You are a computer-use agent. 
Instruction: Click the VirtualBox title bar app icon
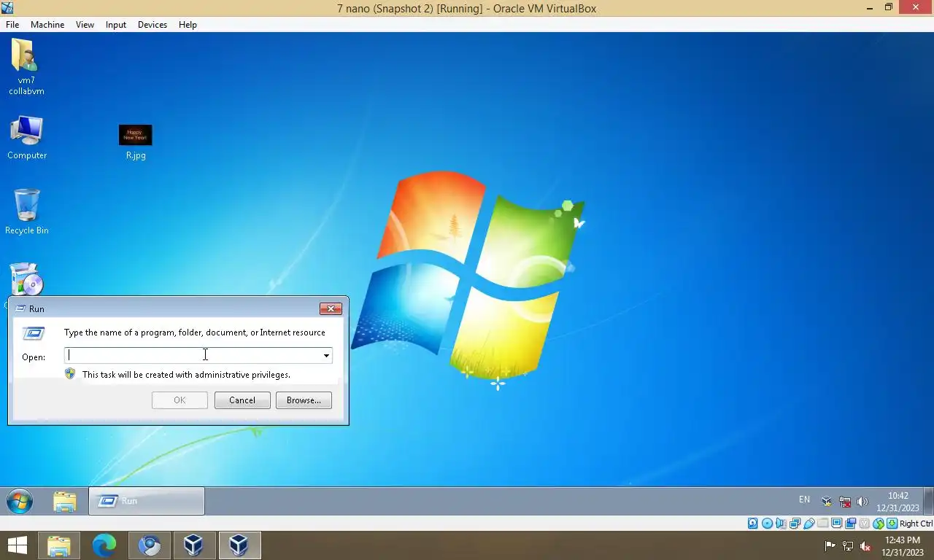[7, 8]
